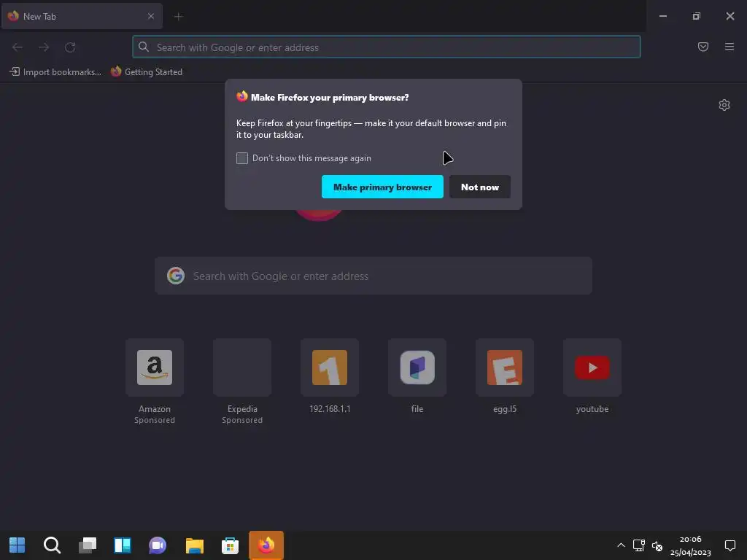The width and height of the screenshot is (747, 560).
Task: Focus the address bar search field
Action: pos(387,47)
